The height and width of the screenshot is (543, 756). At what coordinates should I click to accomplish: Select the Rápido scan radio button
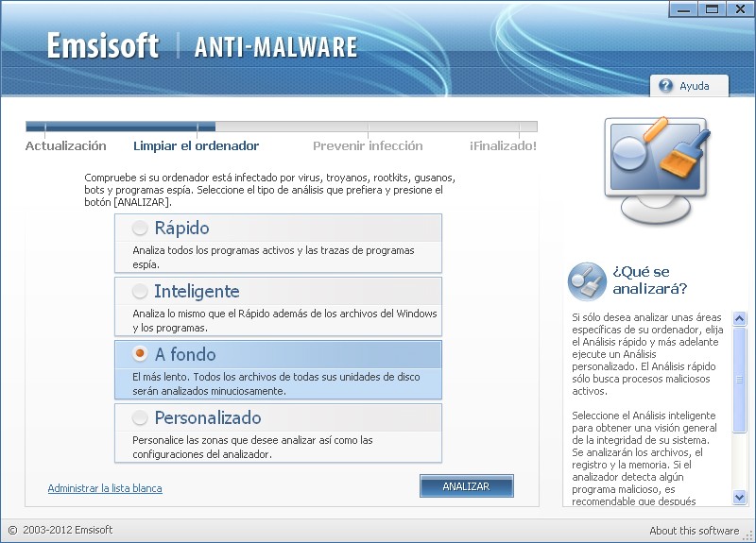point(140,228)
